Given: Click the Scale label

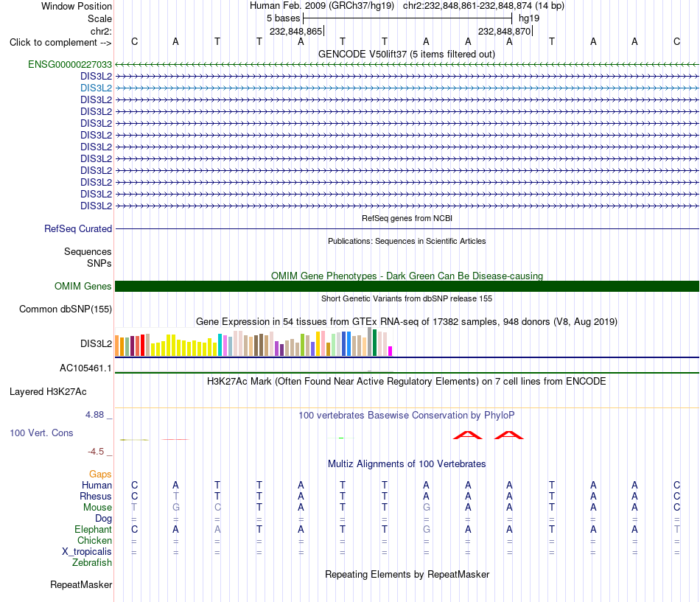Looking at the screenshot, I should click(x=99, y=18).
